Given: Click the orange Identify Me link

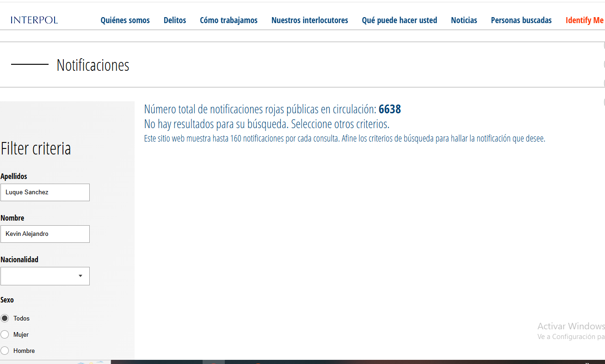Looking at the screenshot, I should pos(584,20).
